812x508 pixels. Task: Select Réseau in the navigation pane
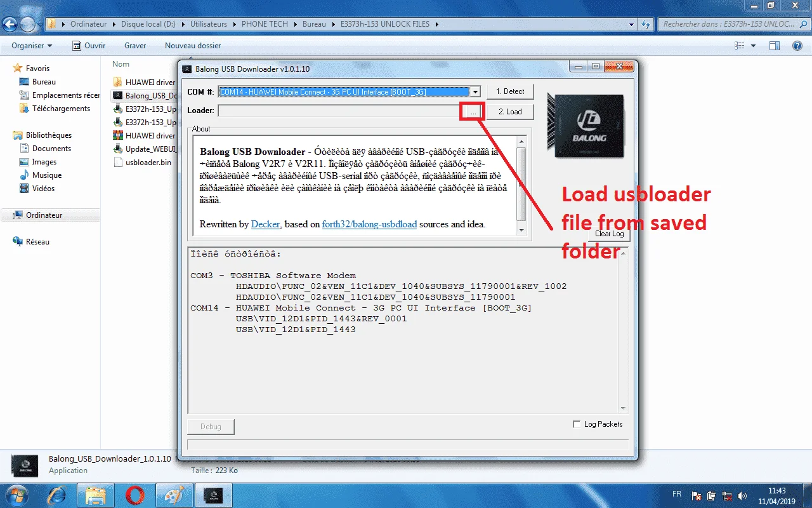point(37,242)
